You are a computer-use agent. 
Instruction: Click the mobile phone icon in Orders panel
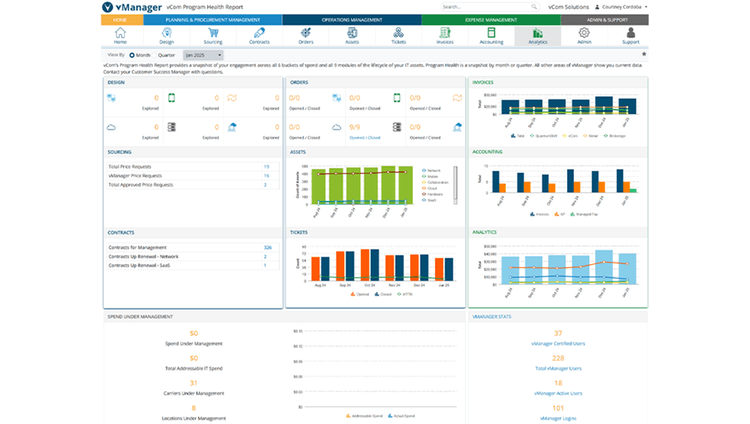[x=397, y=98]
